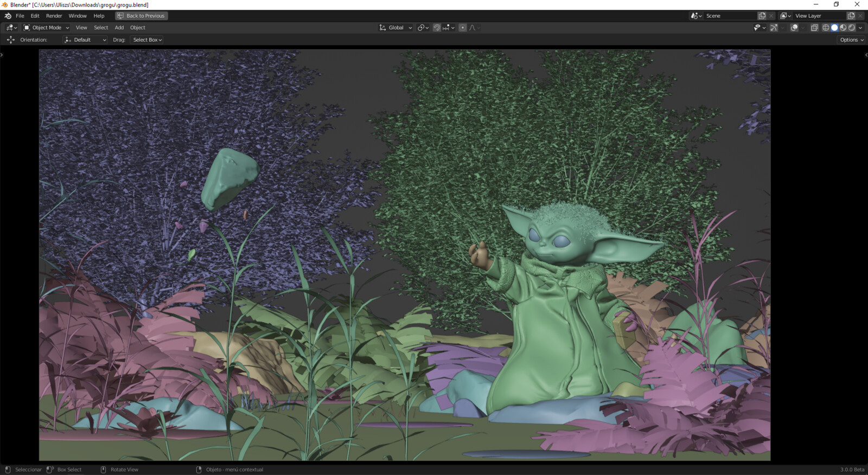Open the File menu
This screenshot has width=868, height=475.
pyautogui.click(x=20, y=16)
